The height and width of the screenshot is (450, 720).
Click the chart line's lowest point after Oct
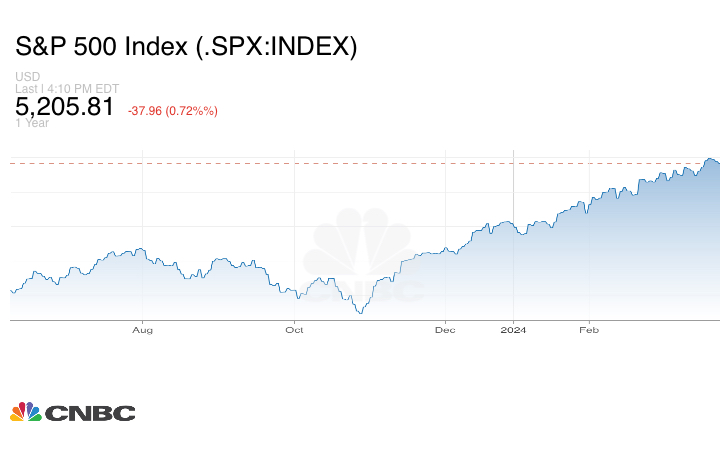[x=359, y=313]
